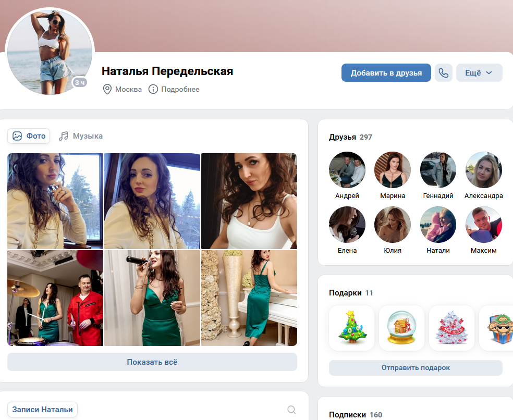Image resolution: width=513 pixels, height=420 pixels.
Task: Select the 2020 Christmas tree gift
Action: (x=351, y=328)
